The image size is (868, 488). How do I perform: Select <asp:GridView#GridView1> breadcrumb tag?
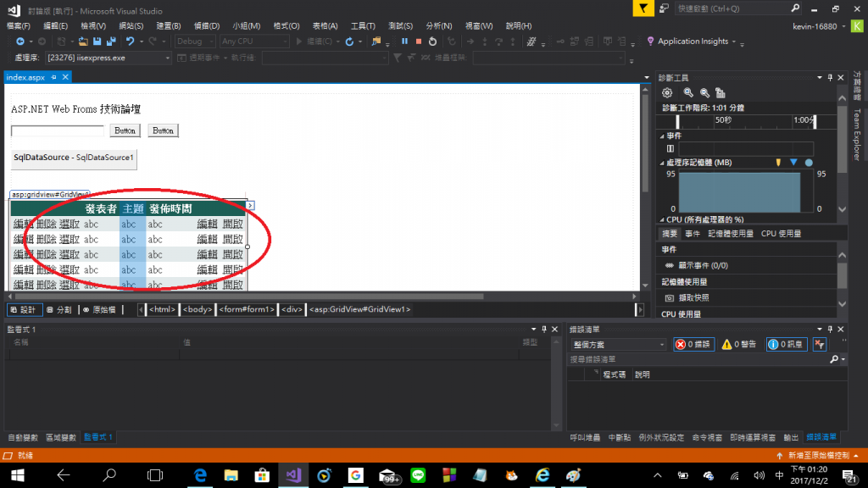tap(359, 309)
